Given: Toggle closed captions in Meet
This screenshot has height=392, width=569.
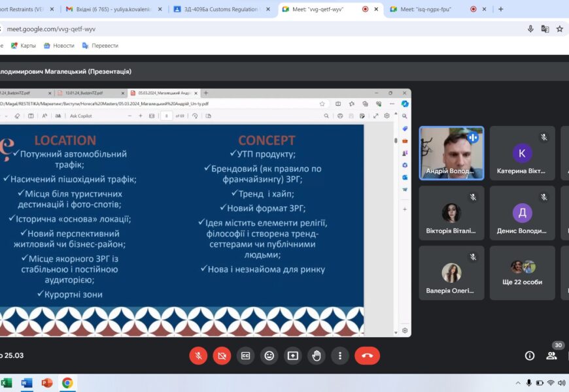Looking at the screenshot, I should (245, 355).
